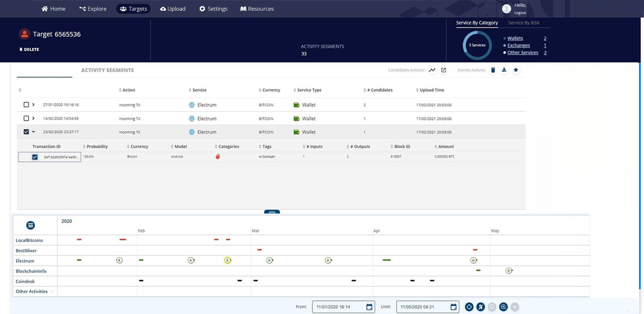The height and width of the screenshot is (314, 644).
Task: Click the Coindesk timeline row label
Action: coord(25,281)
